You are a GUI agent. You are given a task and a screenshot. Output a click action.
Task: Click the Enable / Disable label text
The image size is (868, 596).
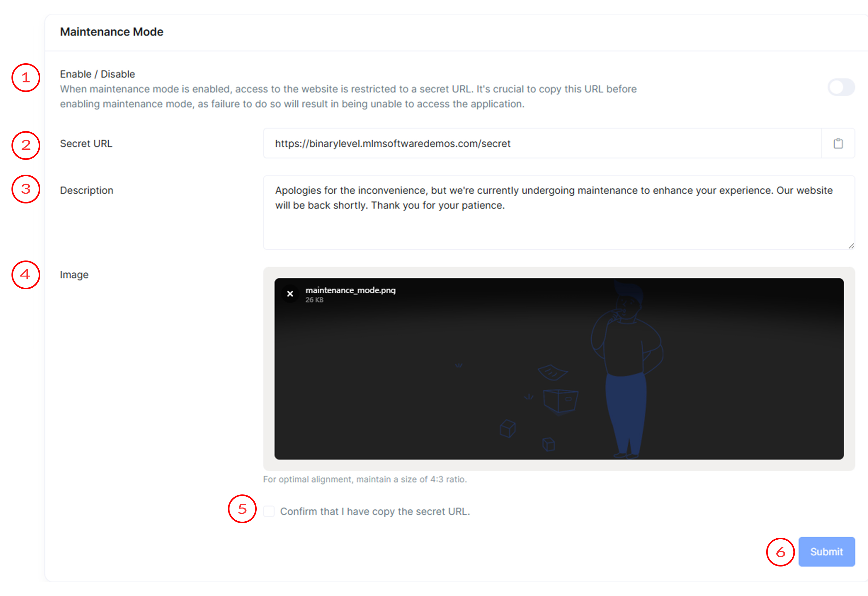[x=98, y=74]
